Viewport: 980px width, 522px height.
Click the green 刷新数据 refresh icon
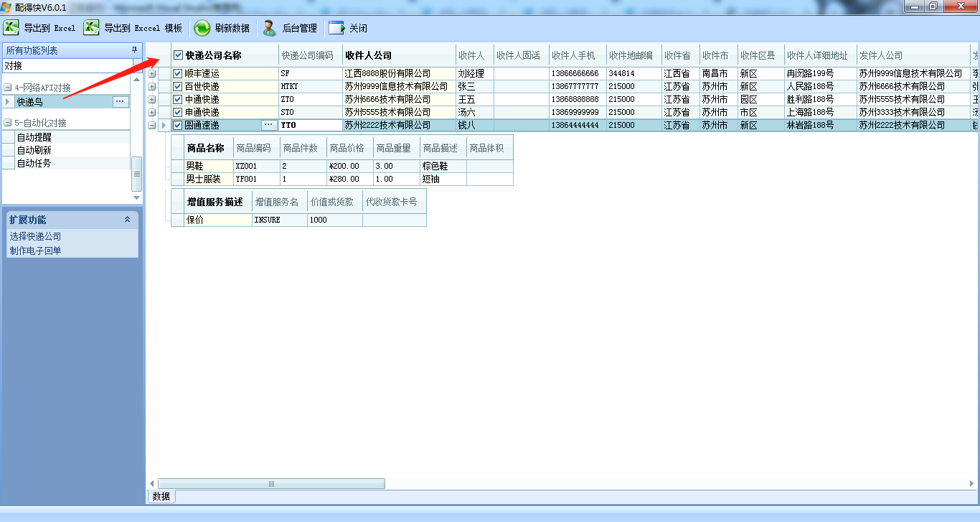(202, 28)
